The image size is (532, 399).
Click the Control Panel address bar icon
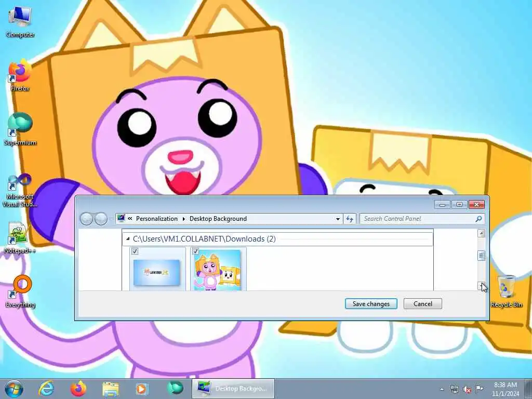(121, 218)
